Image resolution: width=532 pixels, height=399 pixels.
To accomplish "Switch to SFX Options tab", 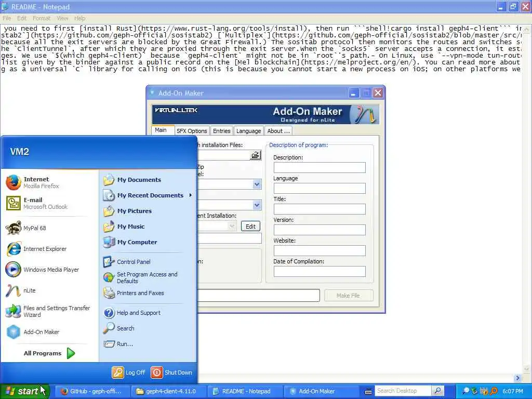I will tap(192, 131).
